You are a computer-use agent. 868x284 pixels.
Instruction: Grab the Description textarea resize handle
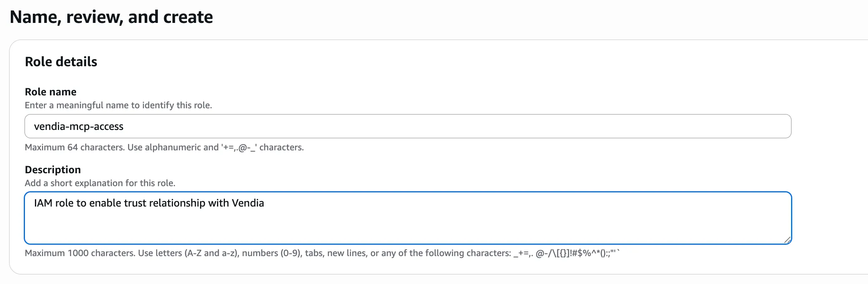click(787, 240)
